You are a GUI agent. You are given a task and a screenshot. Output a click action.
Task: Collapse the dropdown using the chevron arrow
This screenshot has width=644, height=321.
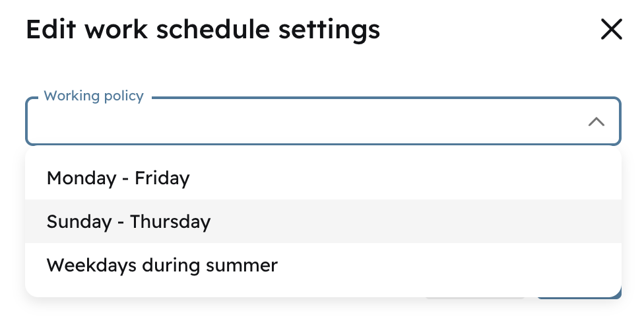(596, 122)
